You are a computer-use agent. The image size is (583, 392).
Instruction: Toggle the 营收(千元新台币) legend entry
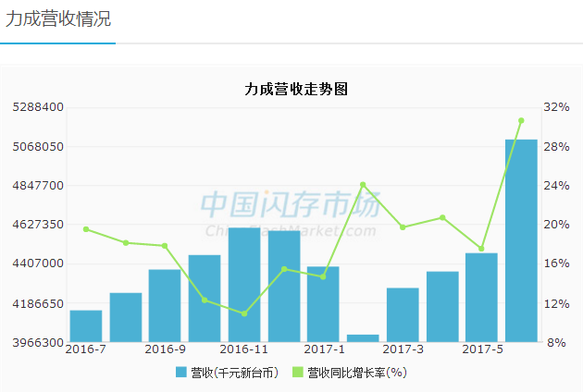[227, 373]
